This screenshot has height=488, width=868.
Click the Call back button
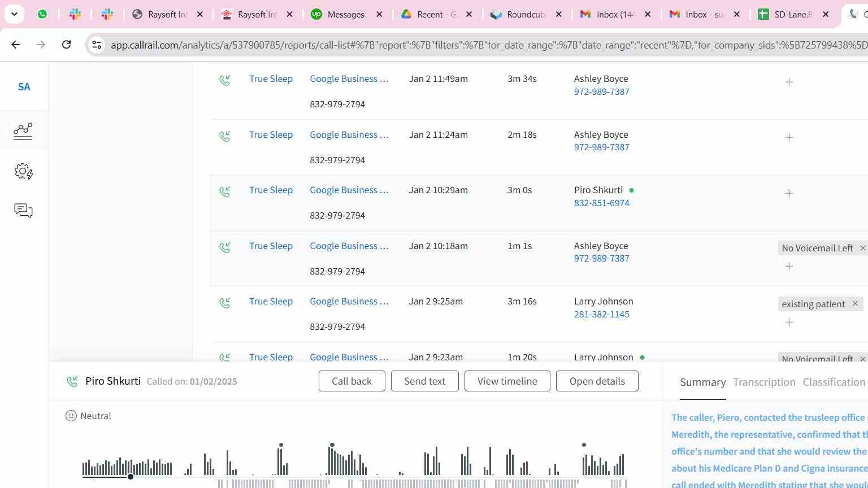point(351,381)
